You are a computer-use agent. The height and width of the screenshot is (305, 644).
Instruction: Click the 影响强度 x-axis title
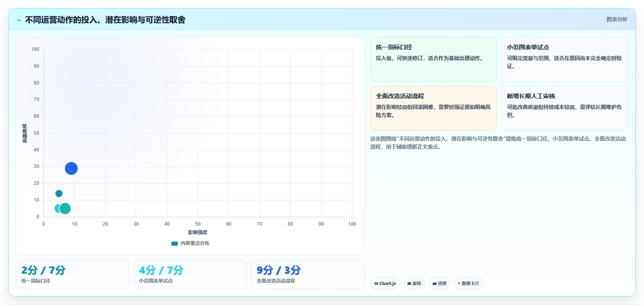198,232
